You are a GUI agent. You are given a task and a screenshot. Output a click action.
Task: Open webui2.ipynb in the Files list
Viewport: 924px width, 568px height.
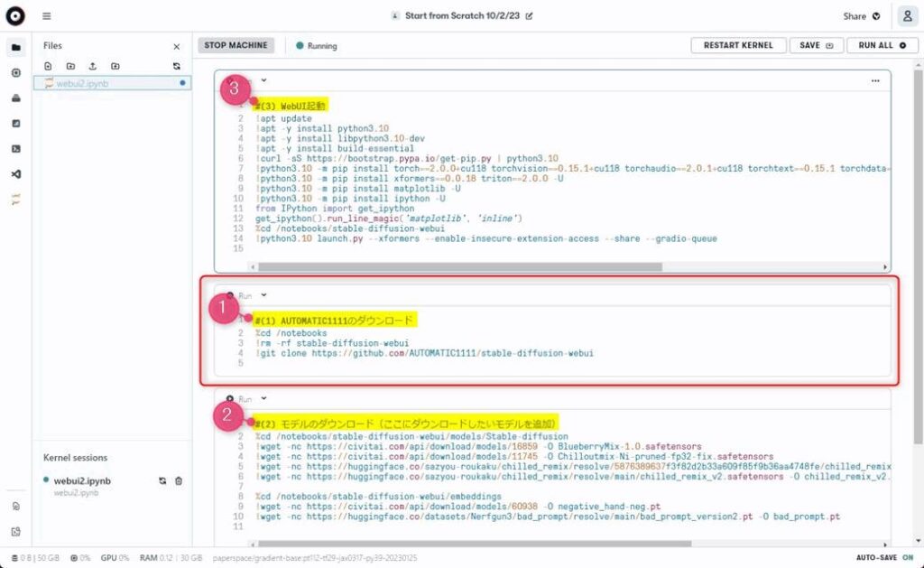(x=112, y=83)
